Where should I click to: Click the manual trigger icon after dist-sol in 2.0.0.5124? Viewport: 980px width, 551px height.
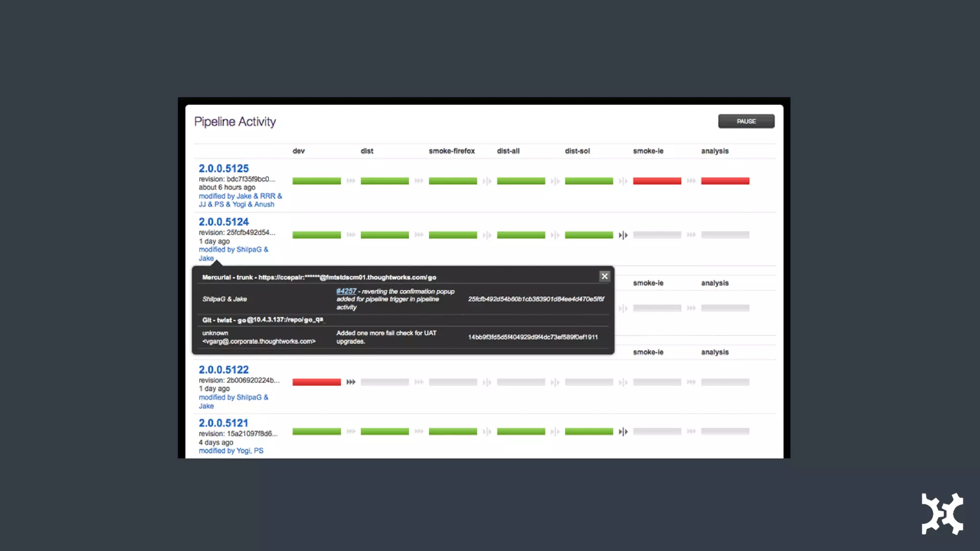(x=623, y=235)
